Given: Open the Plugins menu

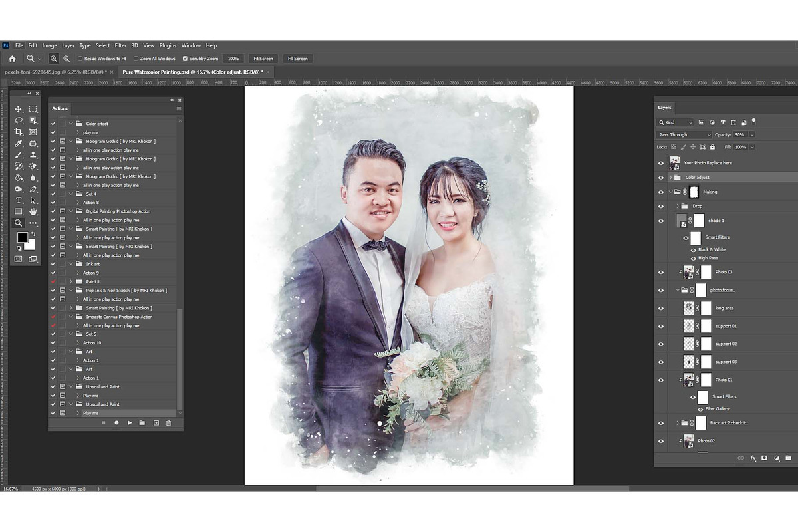Looking at the screenshot, I should click(x=168, y=45).
